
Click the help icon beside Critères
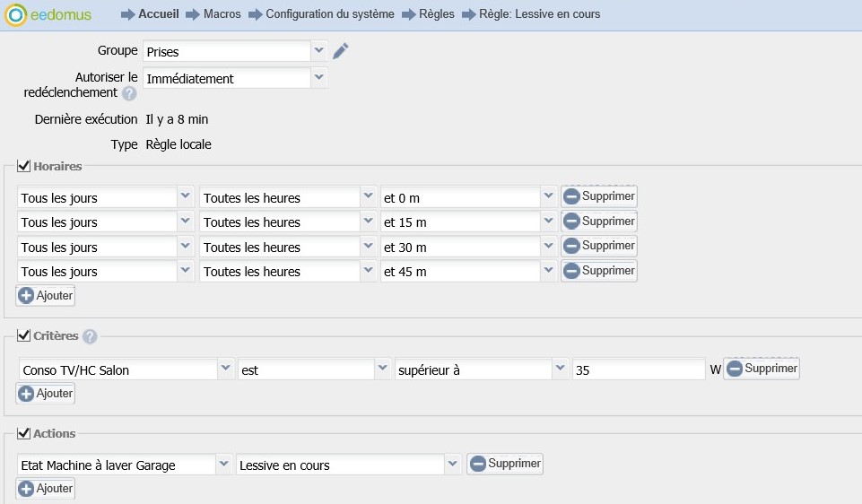click(90, 336)
